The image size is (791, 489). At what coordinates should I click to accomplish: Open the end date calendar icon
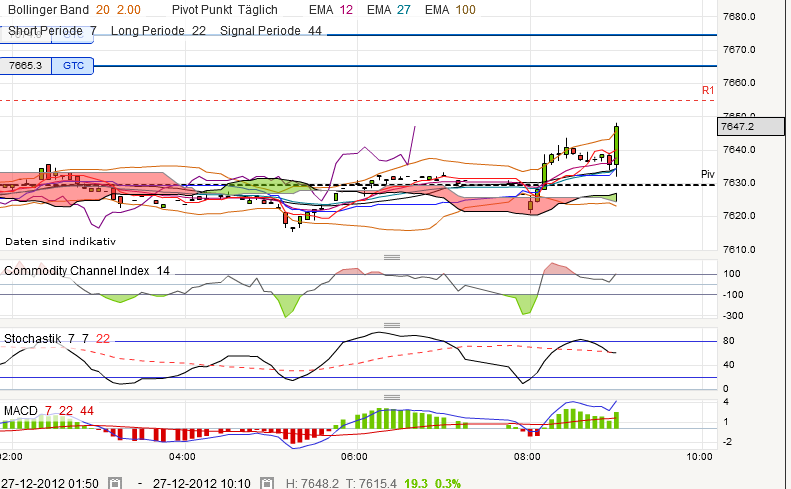click(267, 483)
